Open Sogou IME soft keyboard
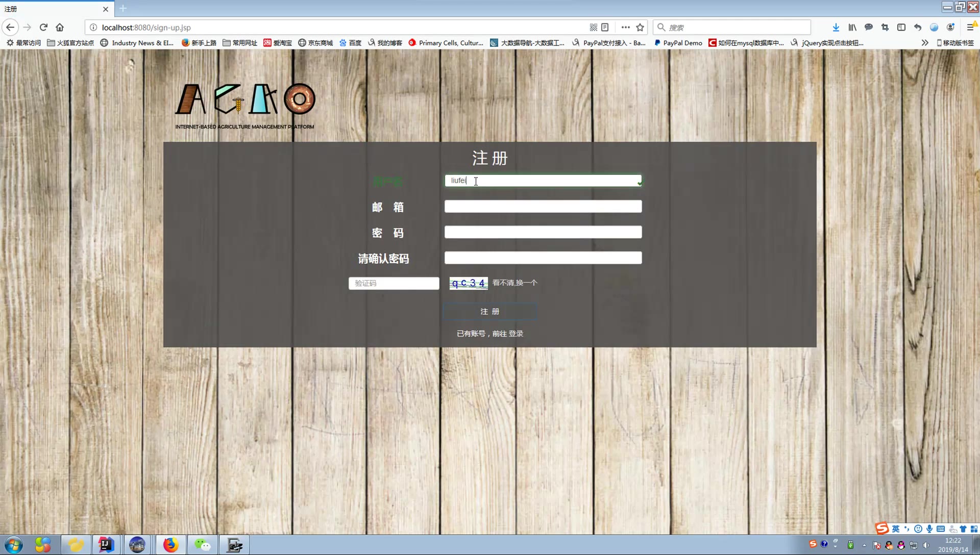The height and width of the screenshot is (555, 980). pos(941,529)
